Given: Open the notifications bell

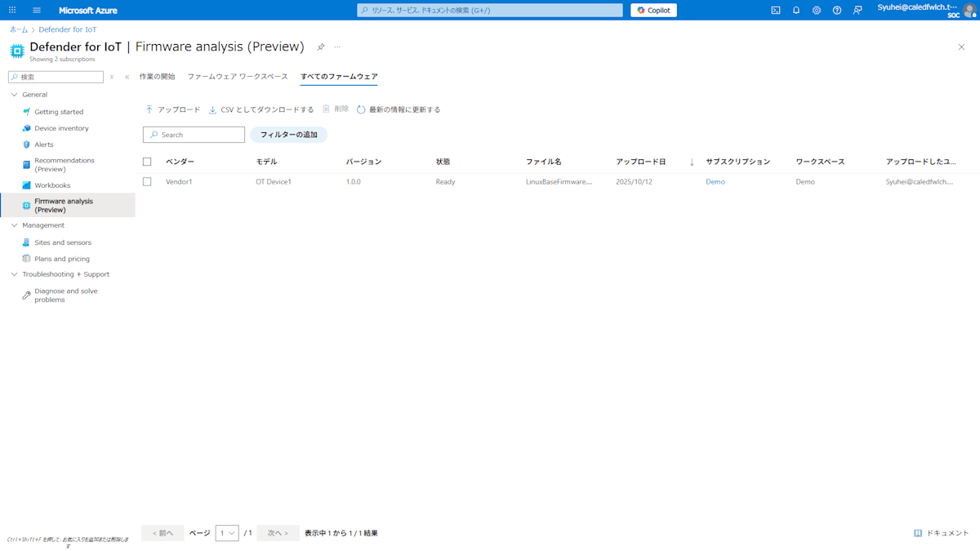Looking at the screenshot, I should (796, 10).
